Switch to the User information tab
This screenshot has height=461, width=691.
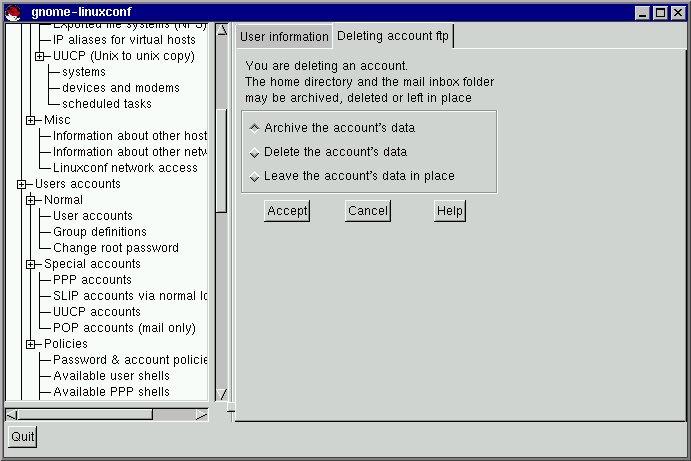pyautogui.click(x=284, y=37)
